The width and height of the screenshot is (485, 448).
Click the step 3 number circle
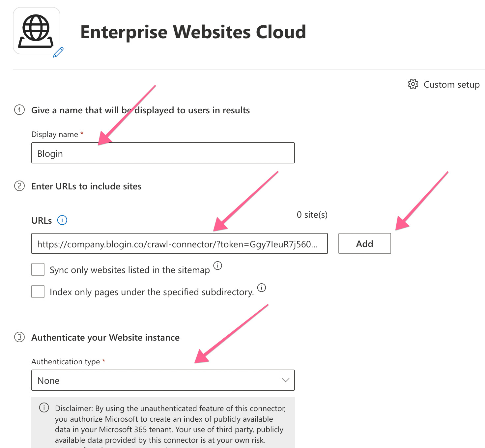pos(19,337)
